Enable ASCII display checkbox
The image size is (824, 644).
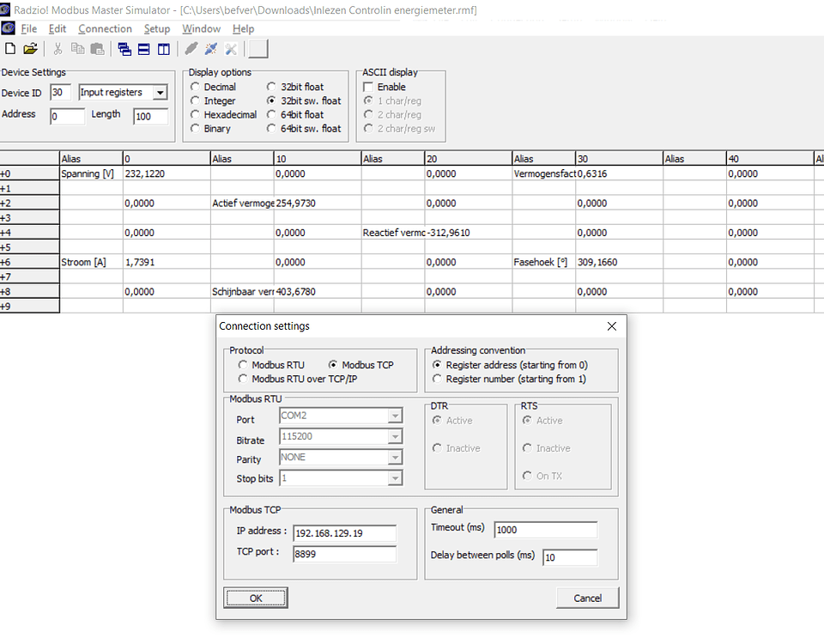tap(368, 87)
